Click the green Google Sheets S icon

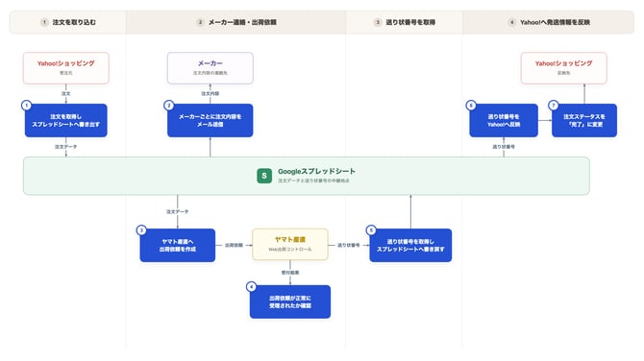(x=264, y=176)
